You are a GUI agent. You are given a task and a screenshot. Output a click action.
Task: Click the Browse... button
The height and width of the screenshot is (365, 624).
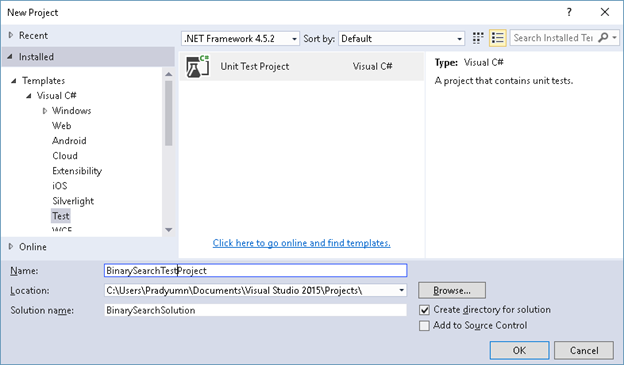(452, 291)
